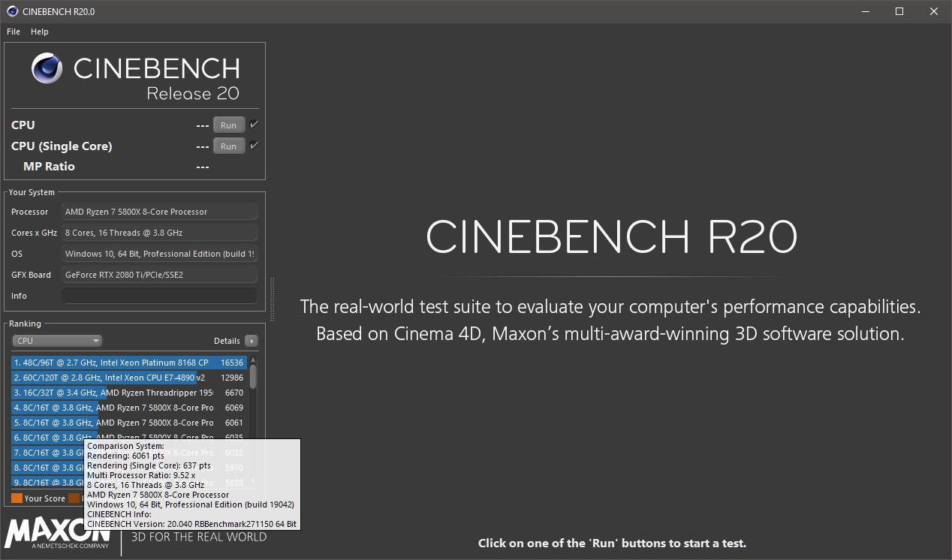Maximize the Cinebench window
The height and width of the screenshot is (560, 952).
pos(899,11)
